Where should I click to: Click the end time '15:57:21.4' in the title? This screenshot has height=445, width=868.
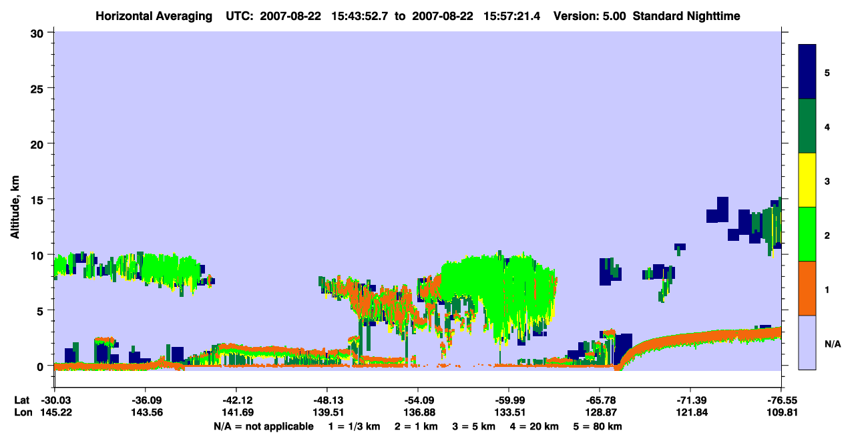[x=513, y=16]
